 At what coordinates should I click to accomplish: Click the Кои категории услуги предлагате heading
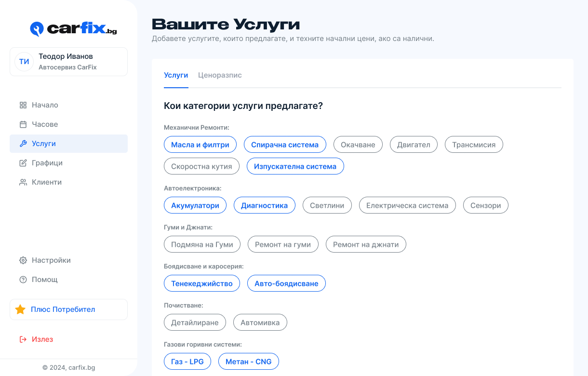243,106
